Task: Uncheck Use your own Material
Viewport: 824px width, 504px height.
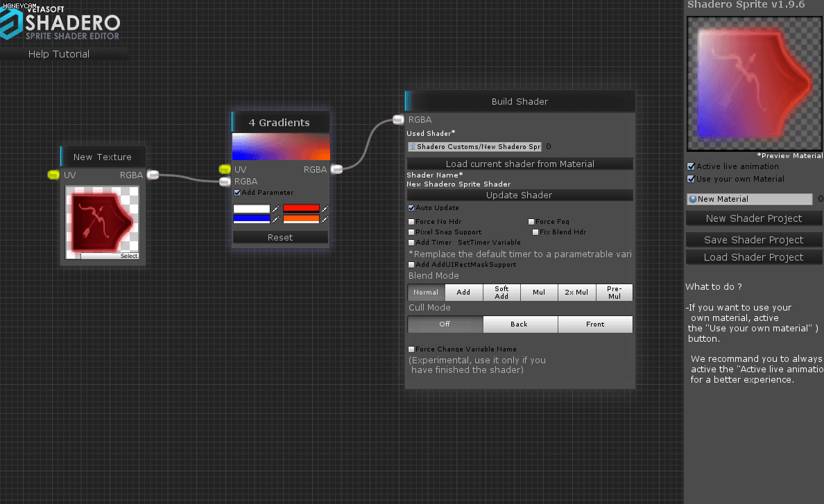Action: click(x=691, y=179)
